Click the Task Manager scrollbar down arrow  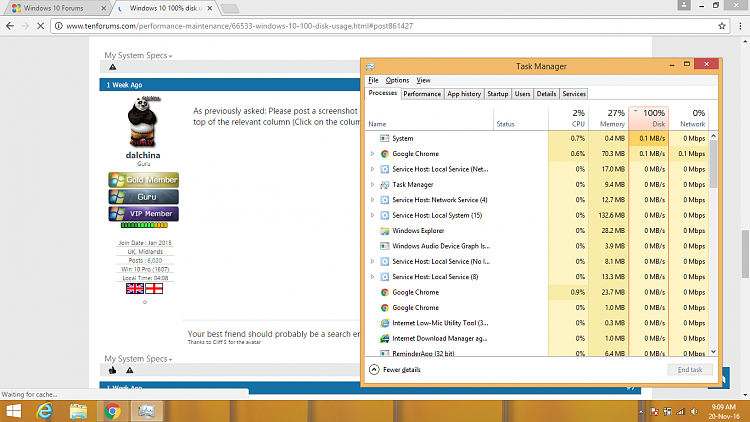coord(713,352)
